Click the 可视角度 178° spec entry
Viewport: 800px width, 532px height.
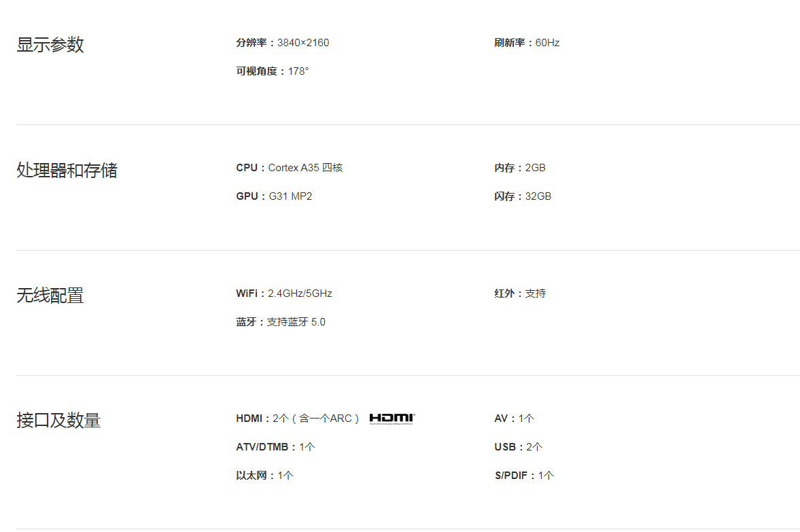[273, 71]
